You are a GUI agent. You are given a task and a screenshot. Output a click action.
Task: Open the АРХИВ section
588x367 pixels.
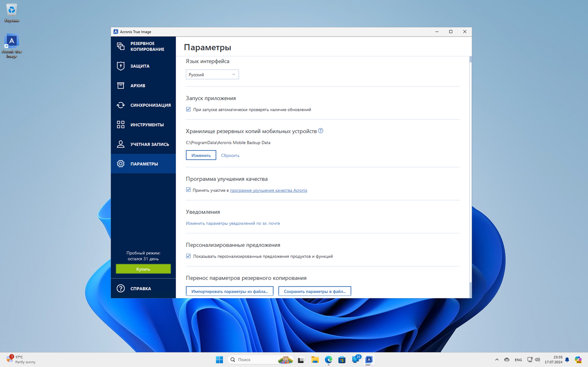[143, 85]
